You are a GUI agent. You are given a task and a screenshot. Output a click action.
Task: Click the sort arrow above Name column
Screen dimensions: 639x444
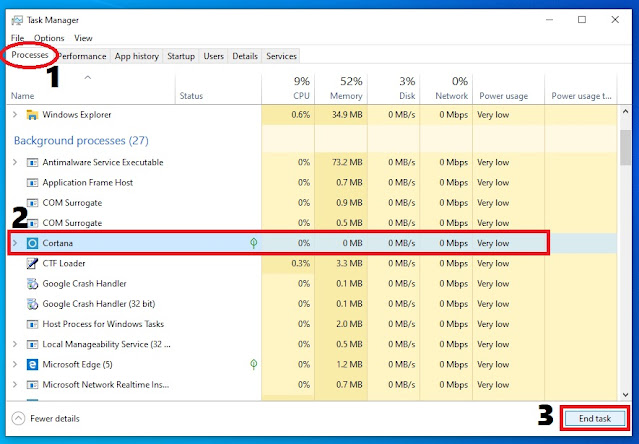tap(88, 77)
